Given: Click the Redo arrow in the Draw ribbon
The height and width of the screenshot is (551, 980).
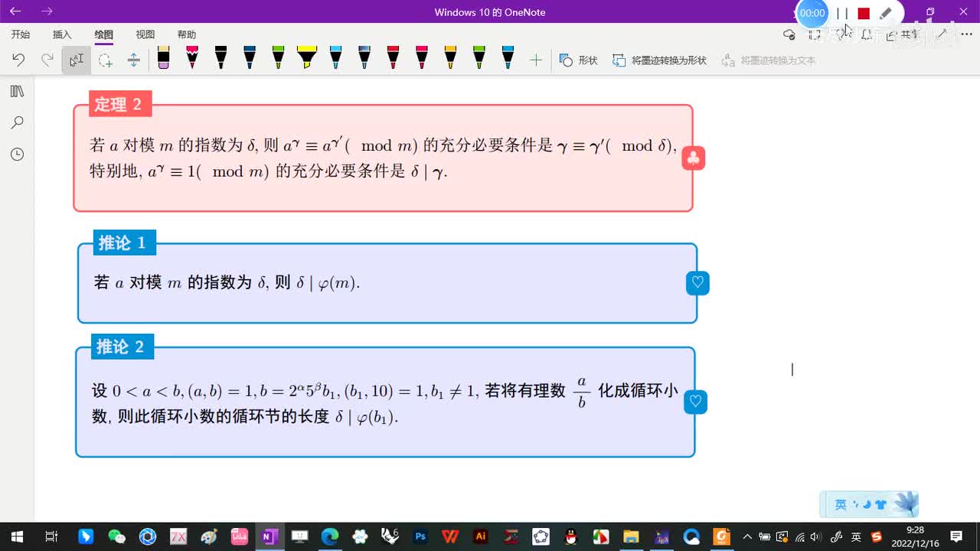Looking at the screenshot, I should pos(47,60).
